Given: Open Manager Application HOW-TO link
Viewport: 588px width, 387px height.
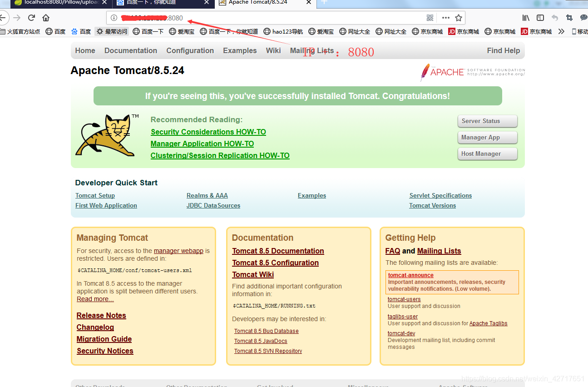Looking at the screenshot, I should coord(202,144).
